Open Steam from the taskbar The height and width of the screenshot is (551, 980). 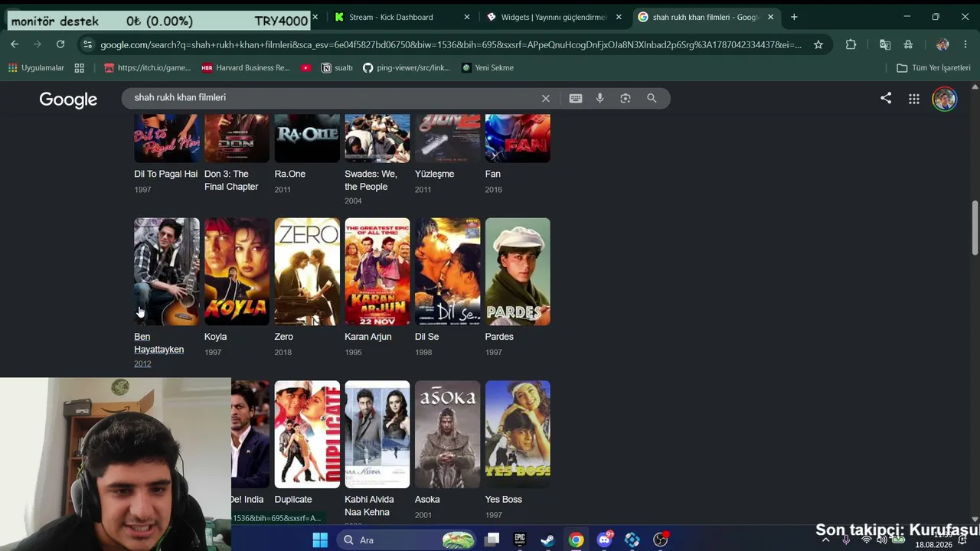tap(547, 540)
